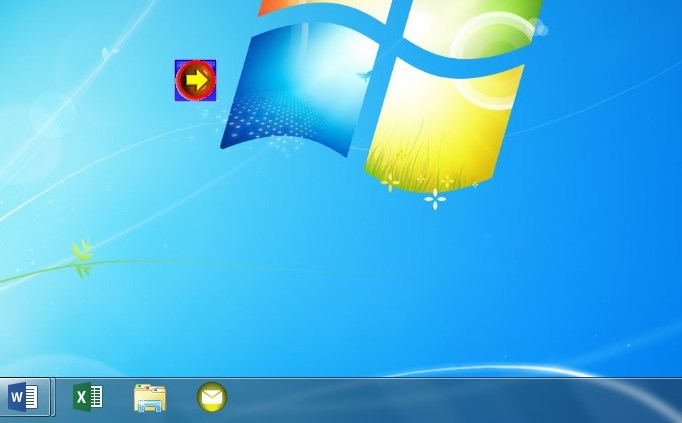Click the blue W on the Word icon
Screen dimensions: 682x423
coord(17,398)
